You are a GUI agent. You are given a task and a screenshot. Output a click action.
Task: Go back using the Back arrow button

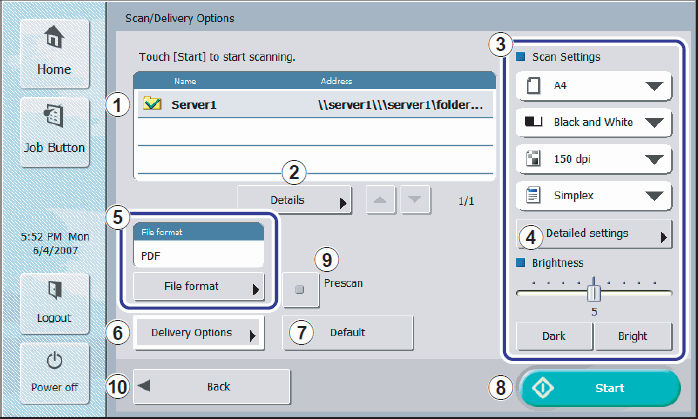point(212,386)
